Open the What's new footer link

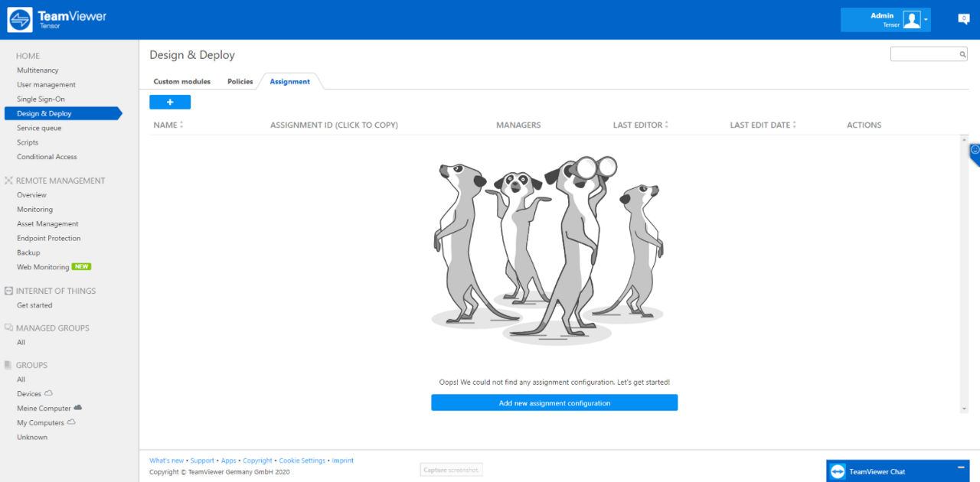(x=166, y=461)
